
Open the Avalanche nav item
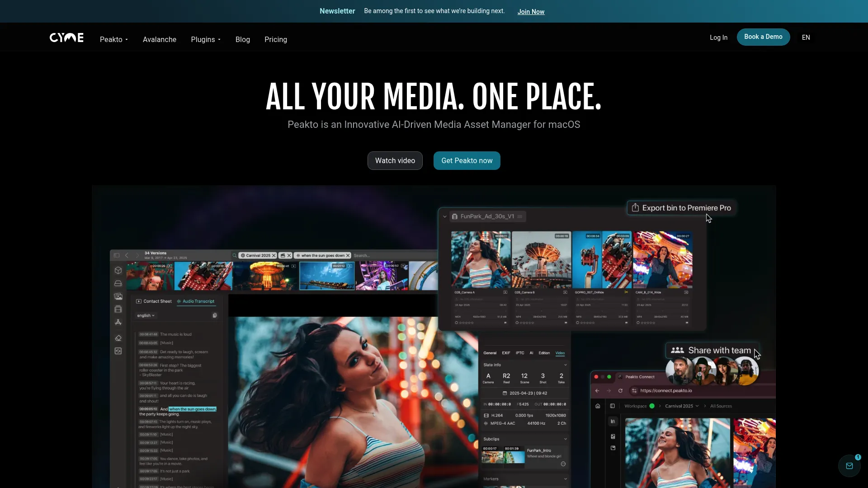[160, 39]
